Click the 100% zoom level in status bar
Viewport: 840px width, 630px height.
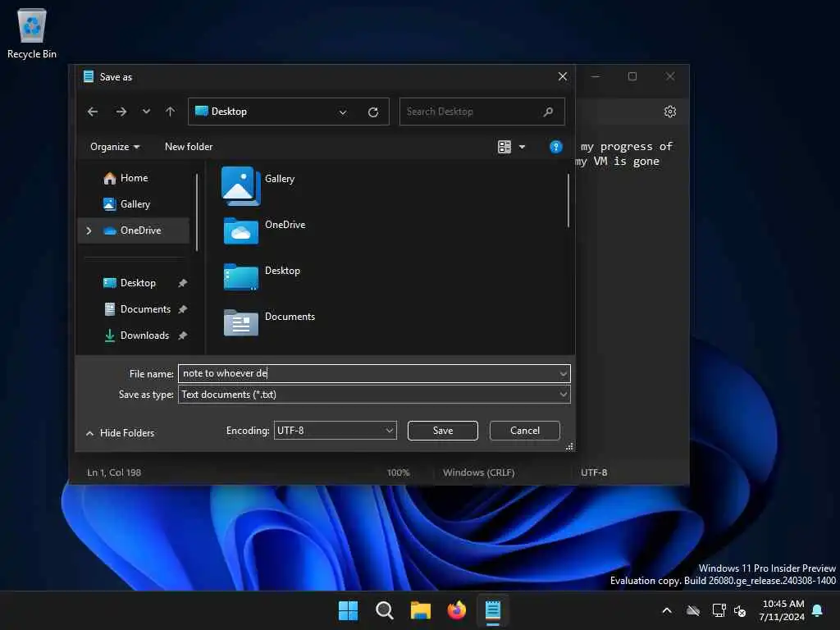(398, 472)
